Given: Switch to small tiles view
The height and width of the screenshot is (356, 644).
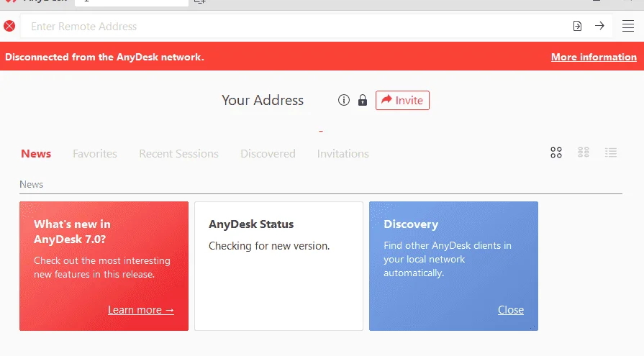Looking at the screenshot, I should coord(584,152).
